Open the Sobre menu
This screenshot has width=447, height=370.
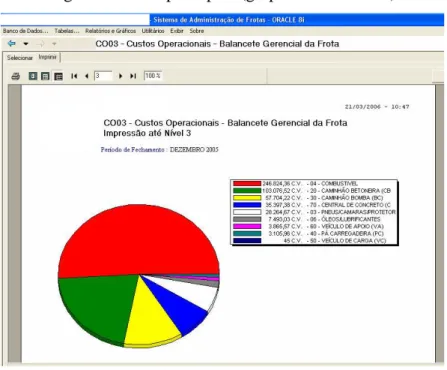[197, 31]
